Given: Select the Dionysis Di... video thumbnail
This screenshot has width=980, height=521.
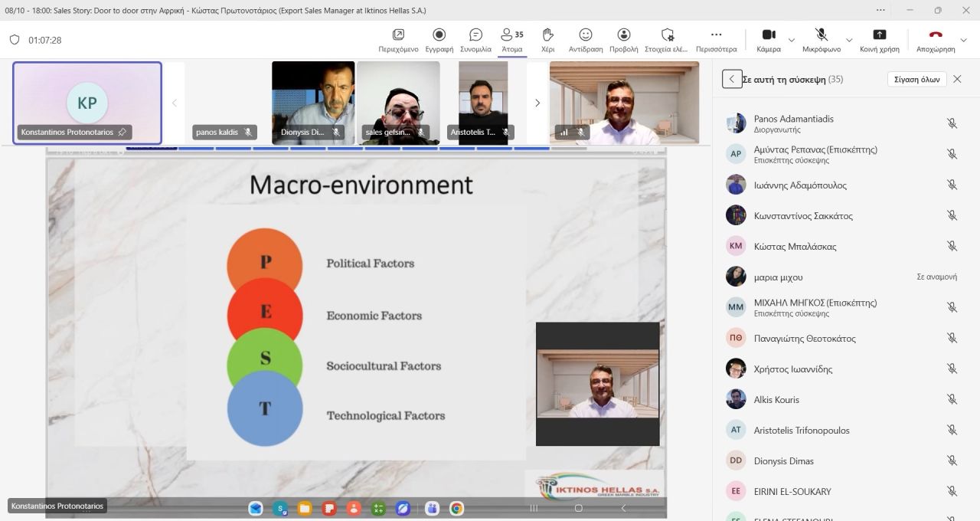Looking at the screenshot, I should pyautogui.click(x=313, y=103).
